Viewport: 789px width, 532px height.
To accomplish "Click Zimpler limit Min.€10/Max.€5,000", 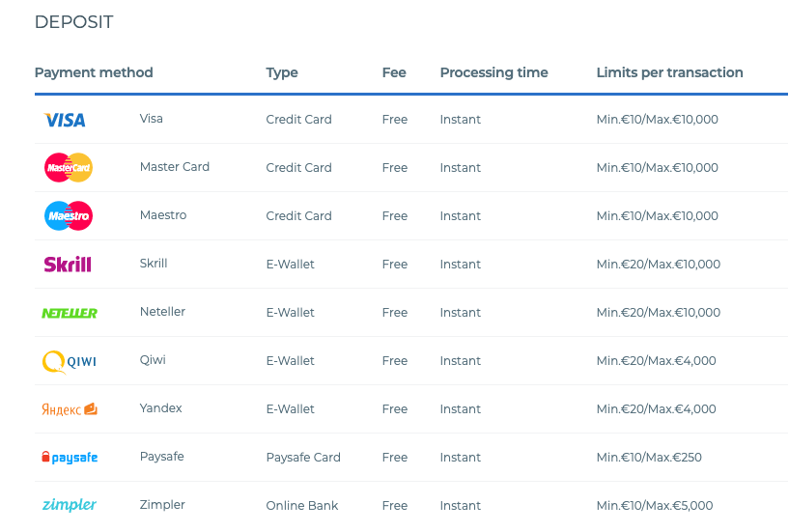I will click(x=654, y=506).
